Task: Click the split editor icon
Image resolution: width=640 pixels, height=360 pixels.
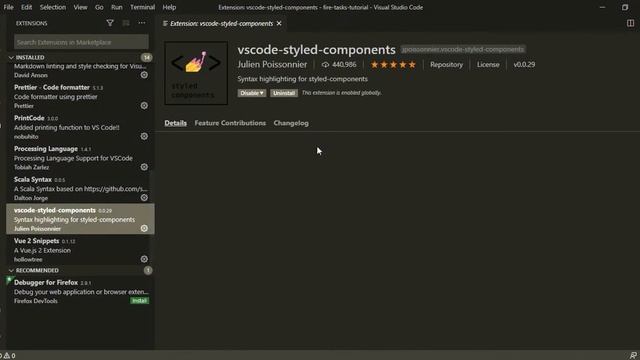Action: (x=630, y=23)
